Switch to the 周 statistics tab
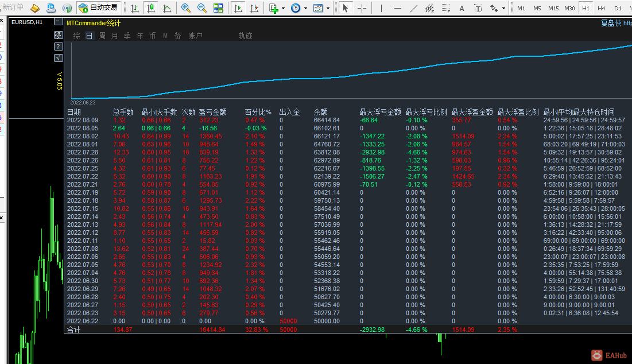This screenshot has height=364, width=632. (x=101, y=35)
